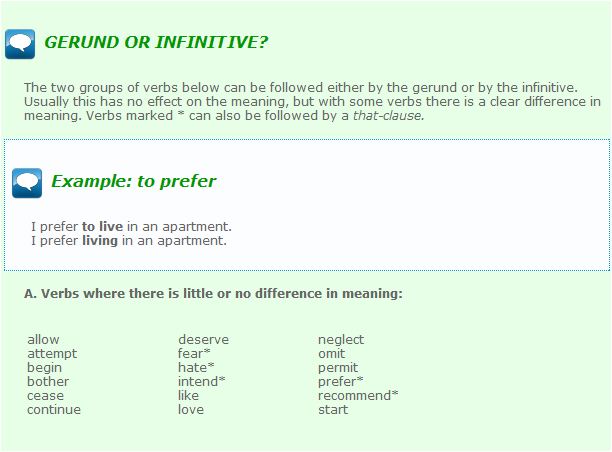The height and width of the screenshot is (452, 612).
Task: Click the verb 'neglect' in the third column
Action: (341, 340)
